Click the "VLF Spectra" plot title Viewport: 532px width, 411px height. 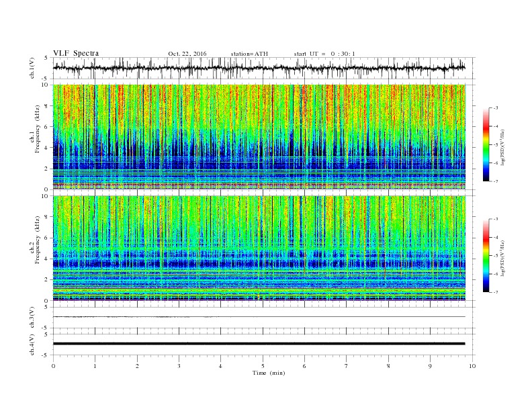(x=76, y=53)
